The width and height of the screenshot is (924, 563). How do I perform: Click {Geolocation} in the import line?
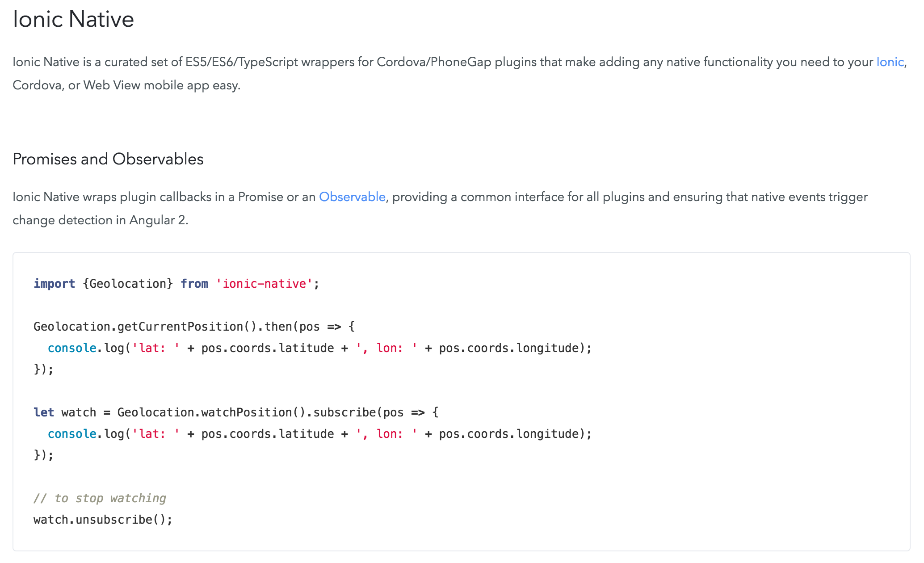tap(128, 284)
